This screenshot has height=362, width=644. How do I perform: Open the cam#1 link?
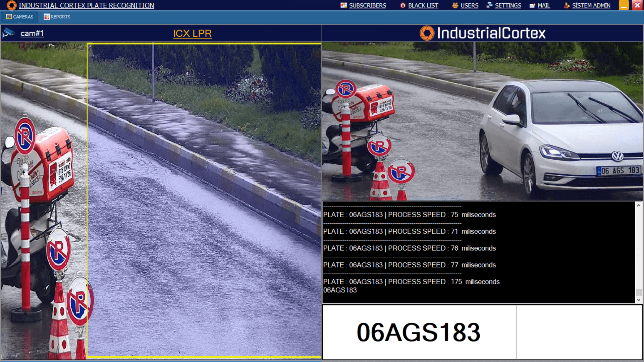pyautogui.click(x=33, y=33)
